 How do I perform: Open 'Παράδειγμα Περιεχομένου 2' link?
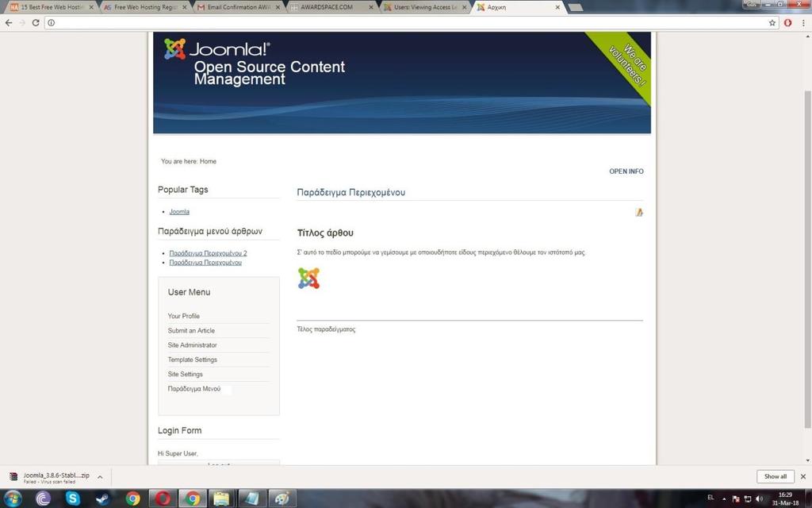click(209, 253)
